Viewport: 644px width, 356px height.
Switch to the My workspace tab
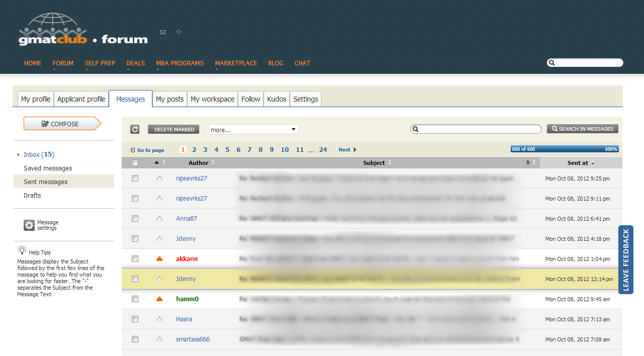(x=212, y=99)
